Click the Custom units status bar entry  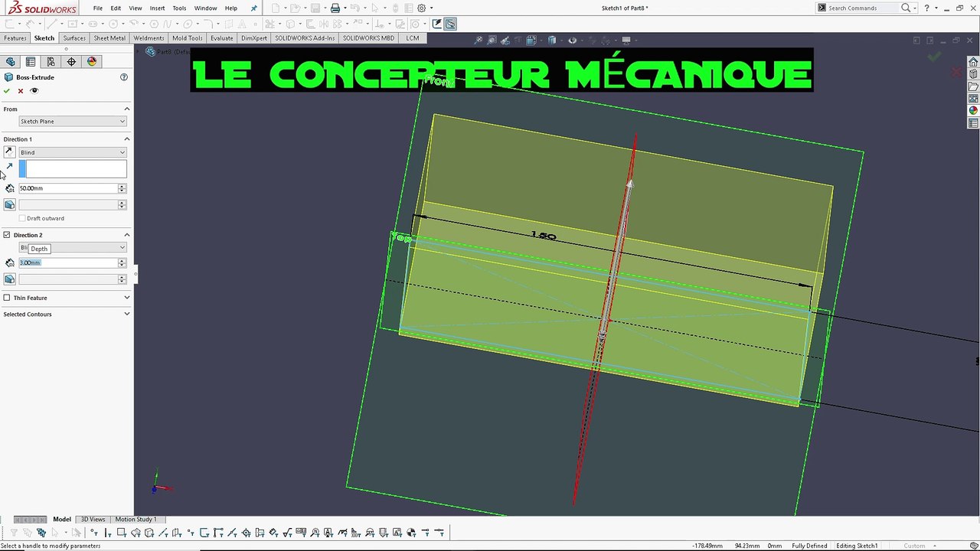[915, 546]
